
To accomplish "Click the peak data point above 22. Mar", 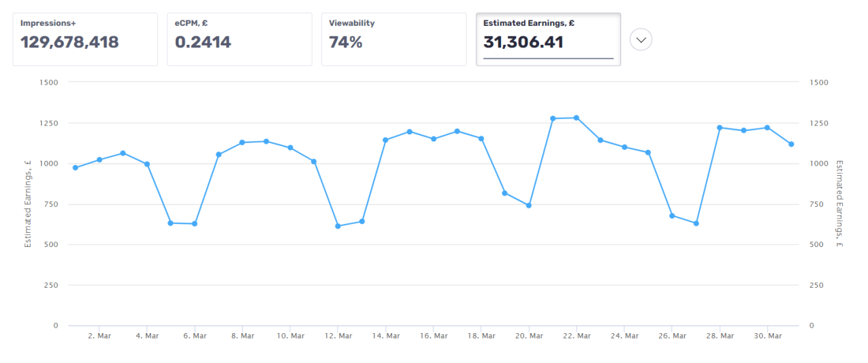I will click(x=576, y=117).
